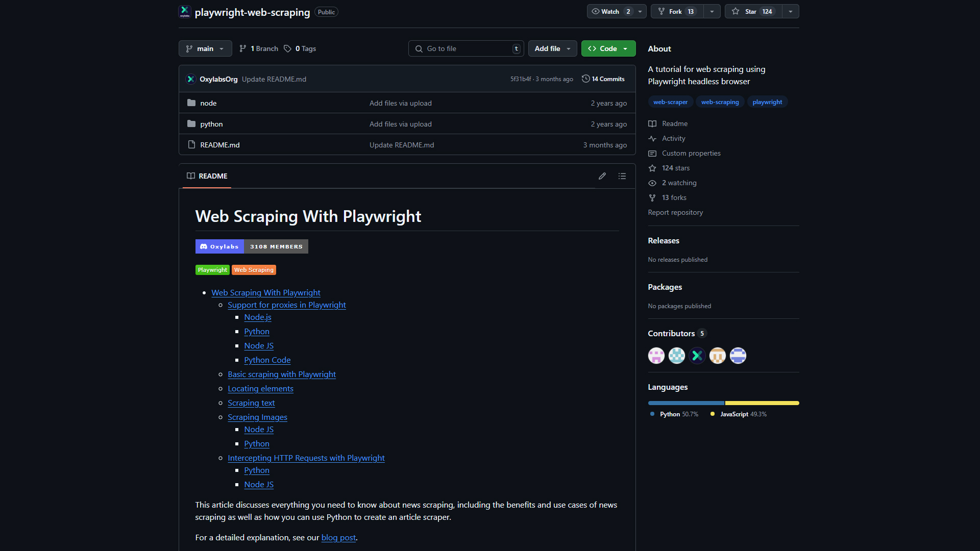Screen dimensions: 980x551
Task: Open the 0 Tags link
Action: (x=300, y=48)
